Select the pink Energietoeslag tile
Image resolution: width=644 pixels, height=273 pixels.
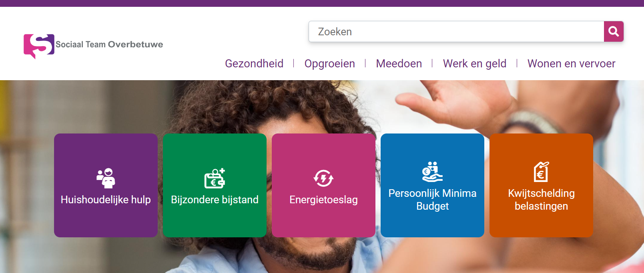(323, 185)
